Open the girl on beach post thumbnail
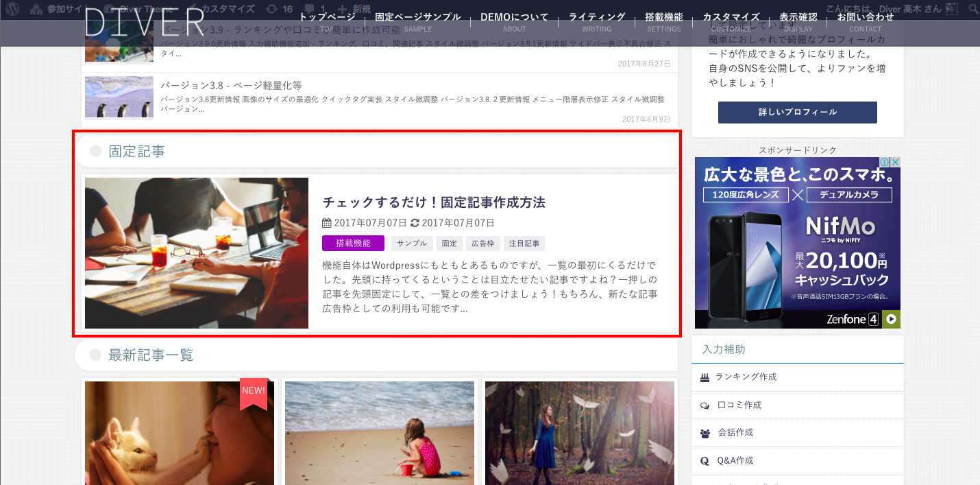 [x=380, y=433]
